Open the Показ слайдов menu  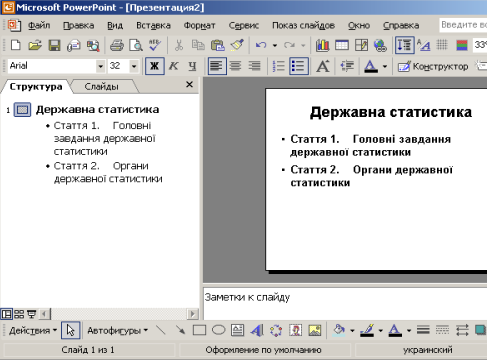click(303, 25)
